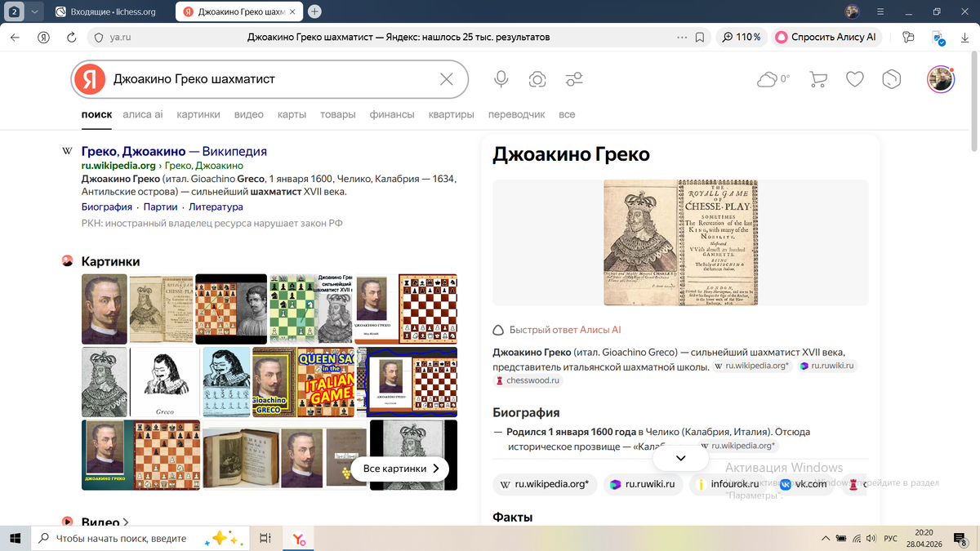
Task: Switch to the переводчик search tab
Action: 516,114
